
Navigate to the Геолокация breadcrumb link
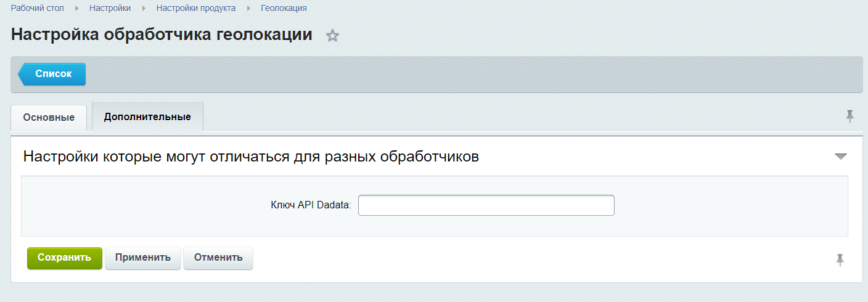click(284, 9)
